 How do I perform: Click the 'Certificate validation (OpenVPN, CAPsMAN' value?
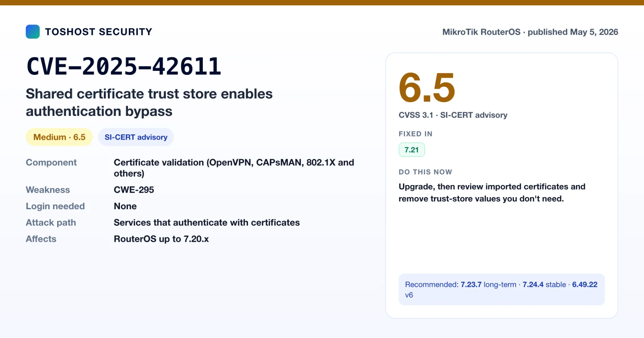tap(234, 168)
